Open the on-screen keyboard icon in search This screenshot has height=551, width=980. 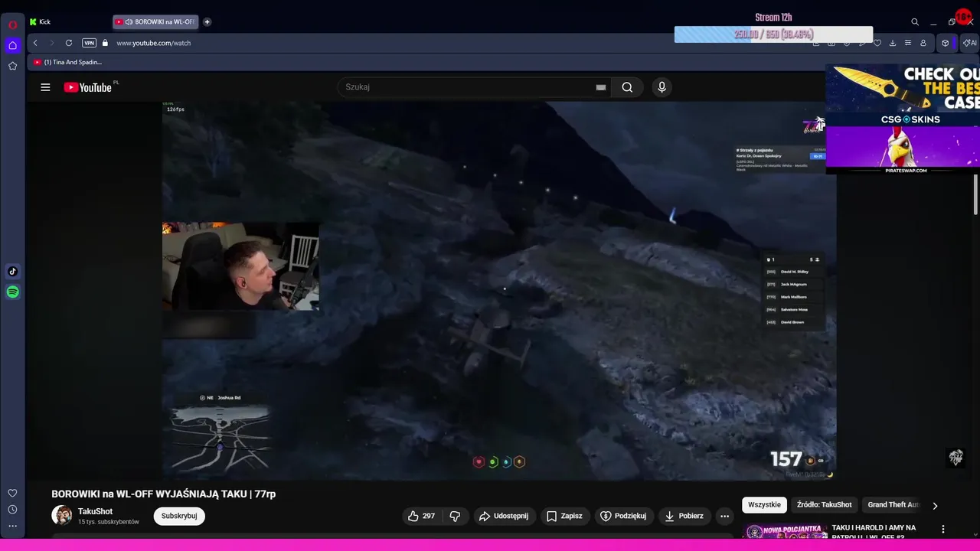point(601,87)
